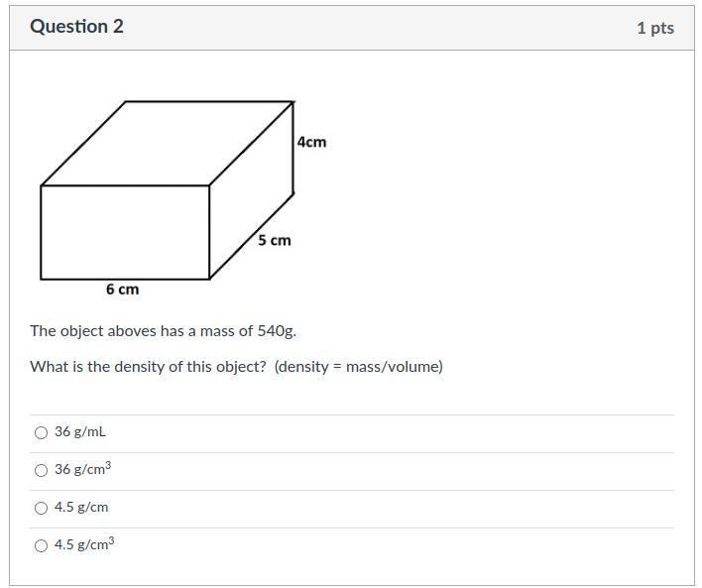
Task: Click the Question 2 heading
Action: pos(76,27)
